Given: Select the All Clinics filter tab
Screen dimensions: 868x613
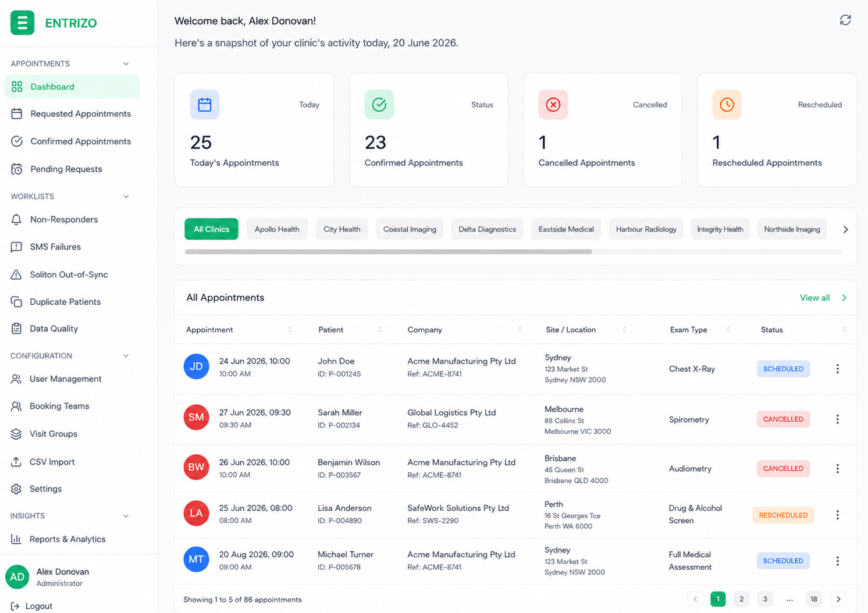Looking at the screenshot, I should [x=211, y=229].
